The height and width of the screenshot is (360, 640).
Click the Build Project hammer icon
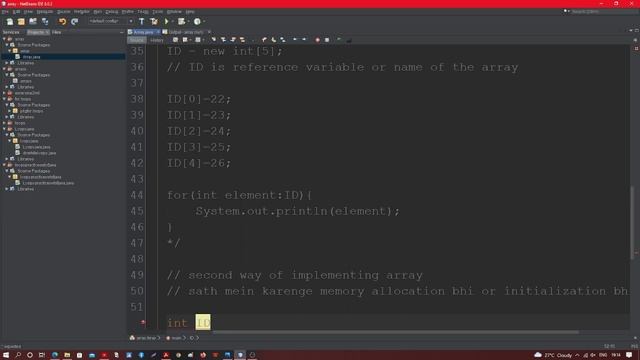(x=141, y=21)
